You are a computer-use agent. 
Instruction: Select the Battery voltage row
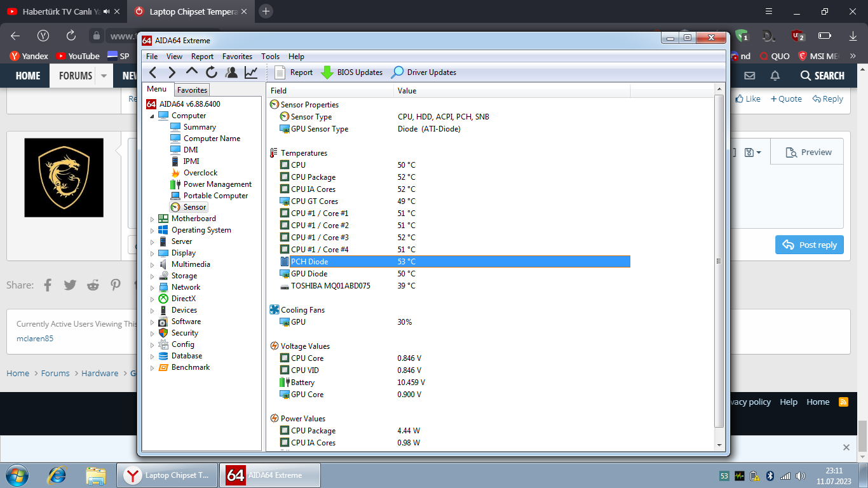(449, 383)
